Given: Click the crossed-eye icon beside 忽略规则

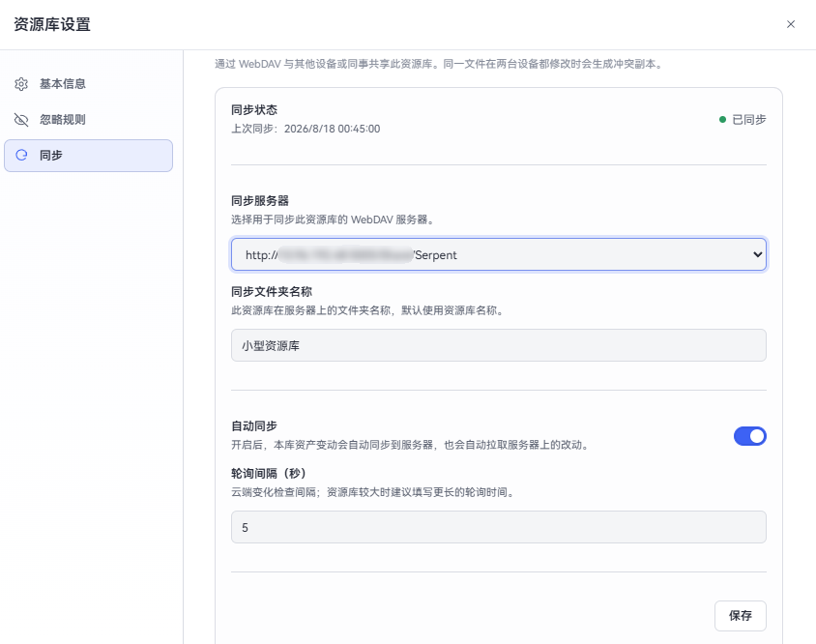Looking at the screenshot, I should [x=21, y=120].
